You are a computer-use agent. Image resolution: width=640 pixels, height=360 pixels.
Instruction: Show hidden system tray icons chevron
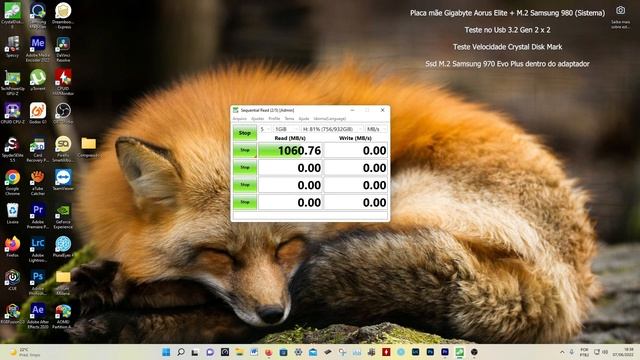click(562, 352)
